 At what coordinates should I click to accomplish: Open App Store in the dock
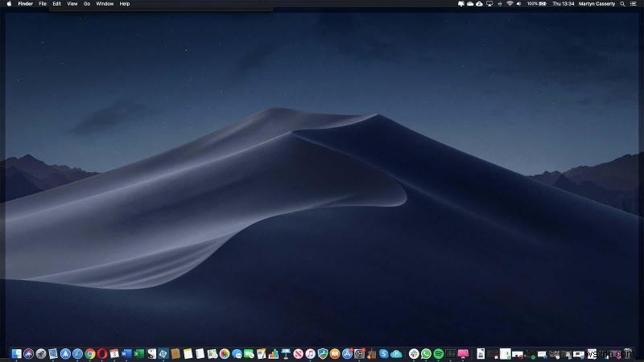pyautogui.click(x=347, y=354)
